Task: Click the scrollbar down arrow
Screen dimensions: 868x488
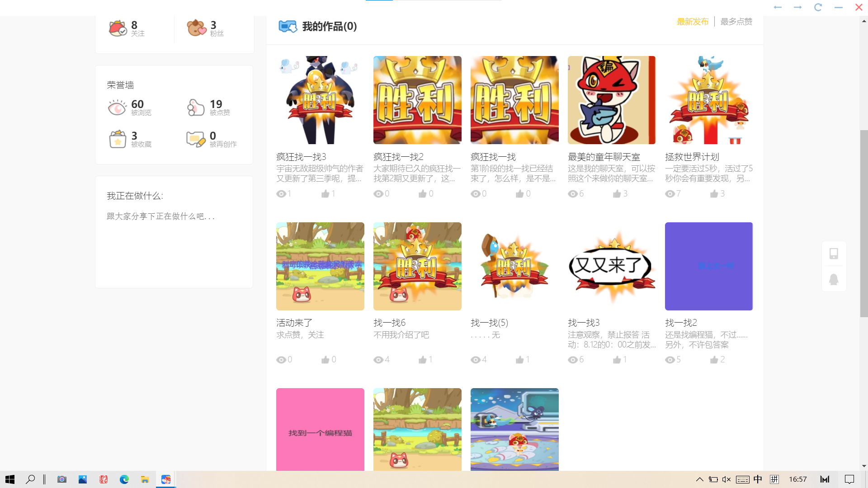Action: coord(864,466)
